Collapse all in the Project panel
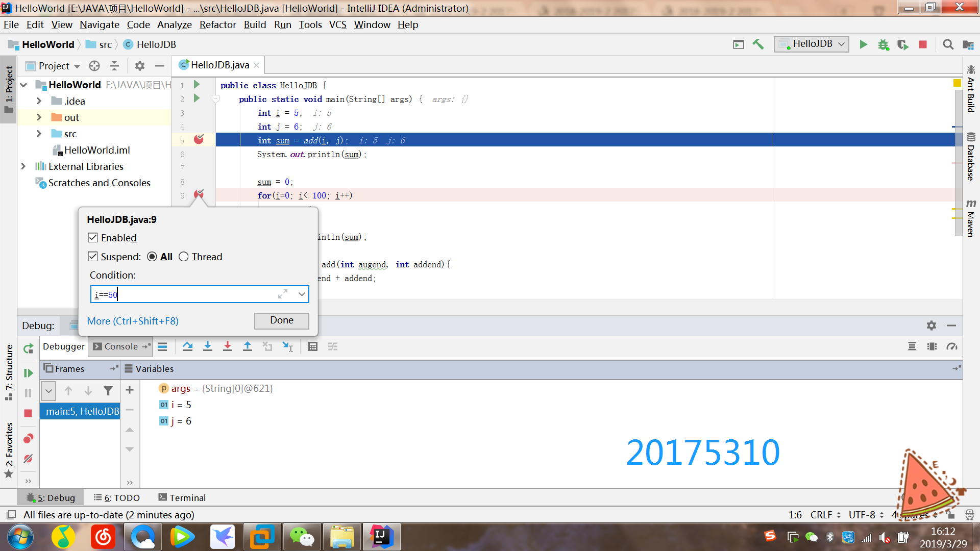This screenshot has width=980, height=551. click(x=114, y=66)
